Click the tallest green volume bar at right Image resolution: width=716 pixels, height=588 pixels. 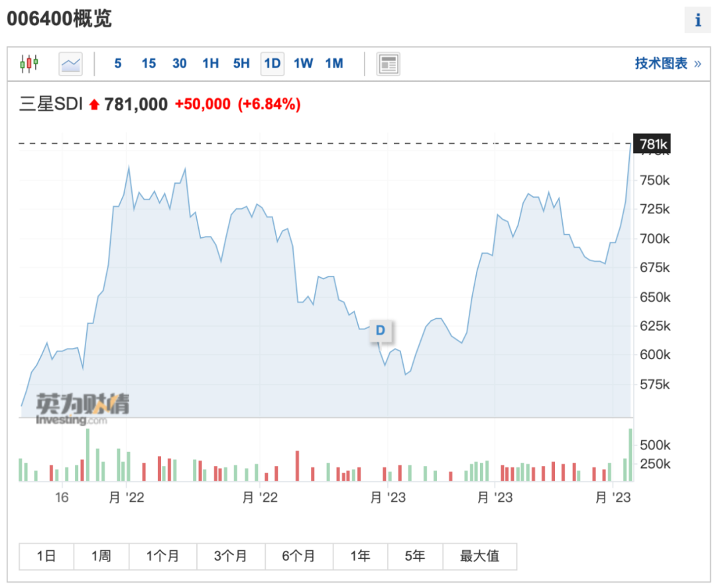[x=630, y=455]
